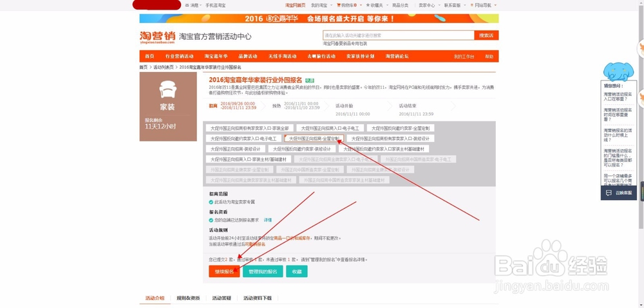Image resolution: width=644 pixels, height=308 pixels.
Task: Click 首页 in the breadcrumb
Action: (144, 68)
